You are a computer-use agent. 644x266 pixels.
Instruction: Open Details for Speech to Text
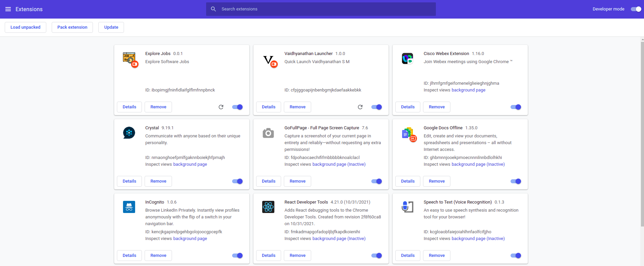click(x=408, y=256)
